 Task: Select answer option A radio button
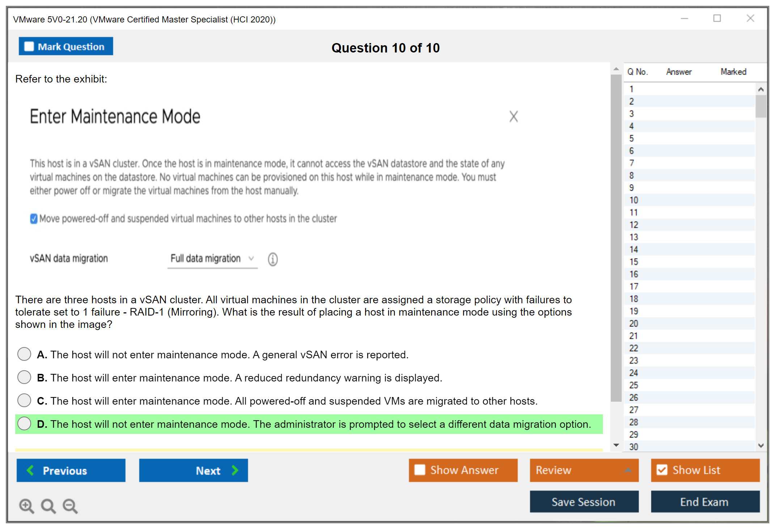pyautogui.click(x=24, y=354)
